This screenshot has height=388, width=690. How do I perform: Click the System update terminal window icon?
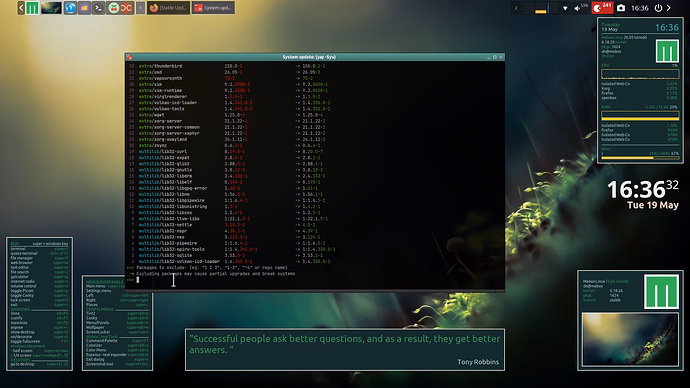pos(129,57)
